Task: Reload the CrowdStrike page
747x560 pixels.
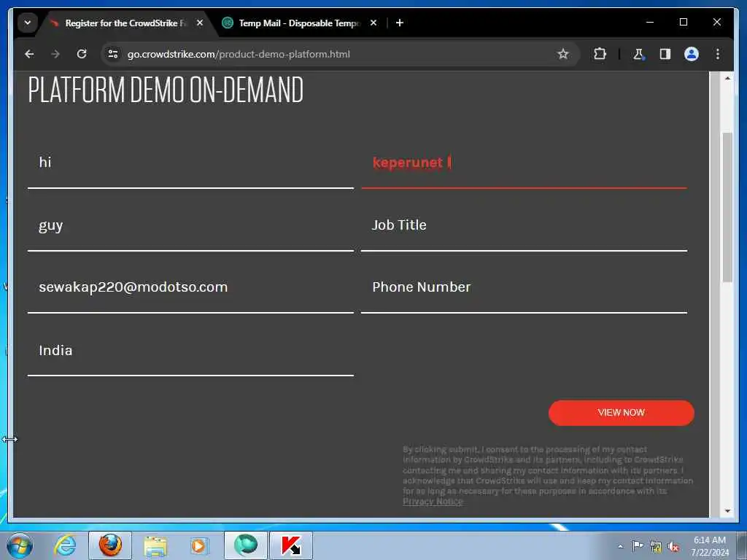Action: 82,54
